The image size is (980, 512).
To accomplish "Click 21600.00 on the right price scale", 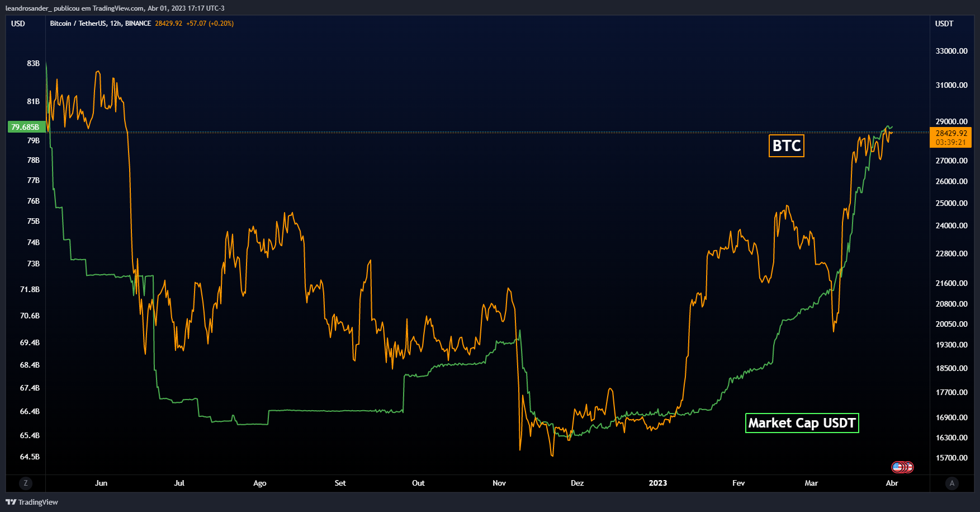I will pyautogui.click(x=951, y=283).
